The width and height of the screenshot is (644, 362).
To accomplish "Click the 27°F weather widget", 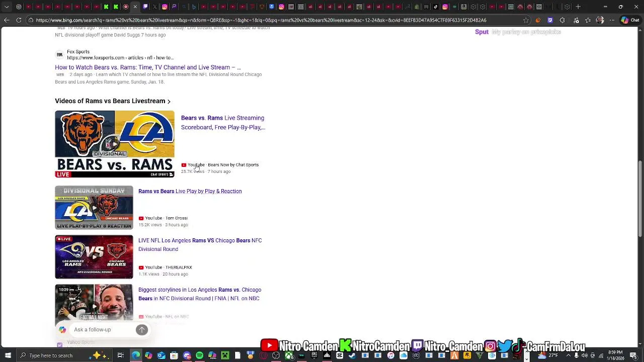I will [548, 355].
